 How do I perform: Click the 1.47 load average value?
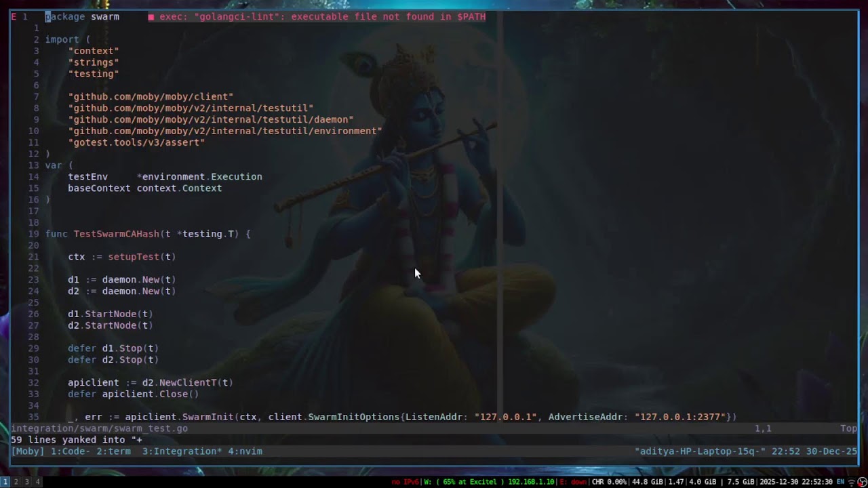[x=675, y=482]
